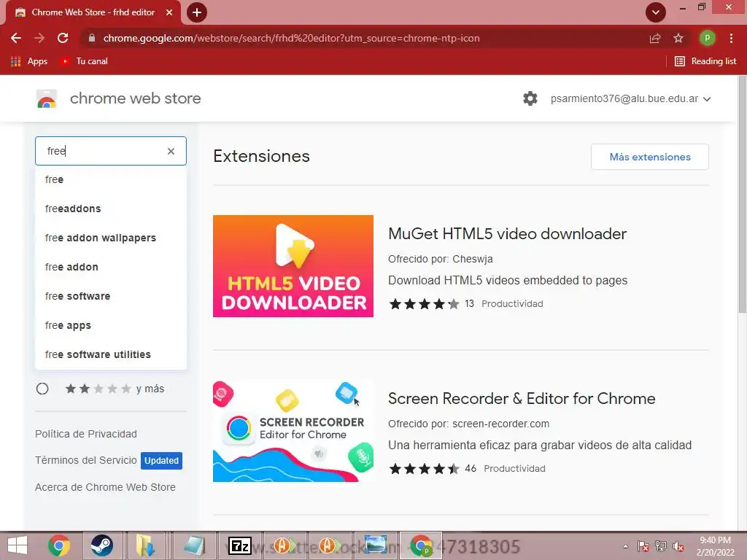The width and height of the screenshot is (747, 560).
Task: Open Screen Recorder & Editor for Chrome title
Action: 522,399
